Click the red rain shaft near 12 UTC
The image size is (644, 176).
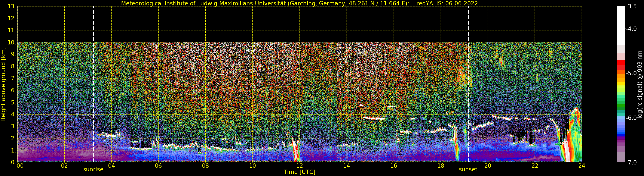(295, 150)
